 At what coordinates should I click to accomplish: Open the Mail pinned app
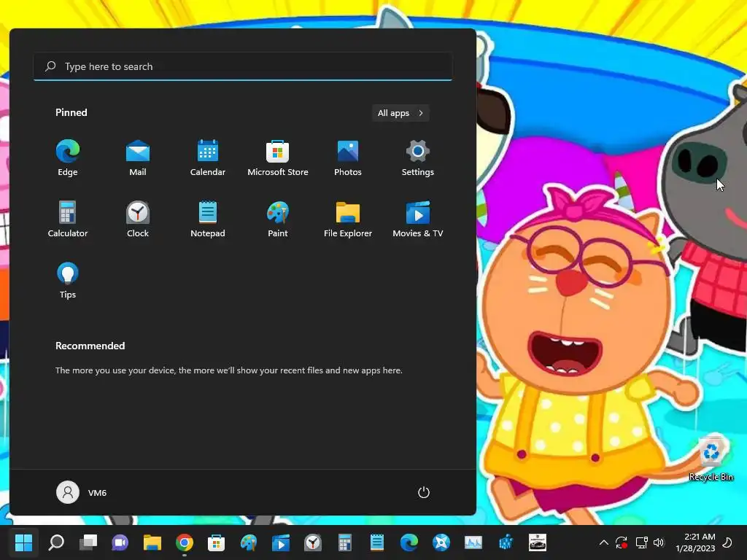tap(138, 158)
